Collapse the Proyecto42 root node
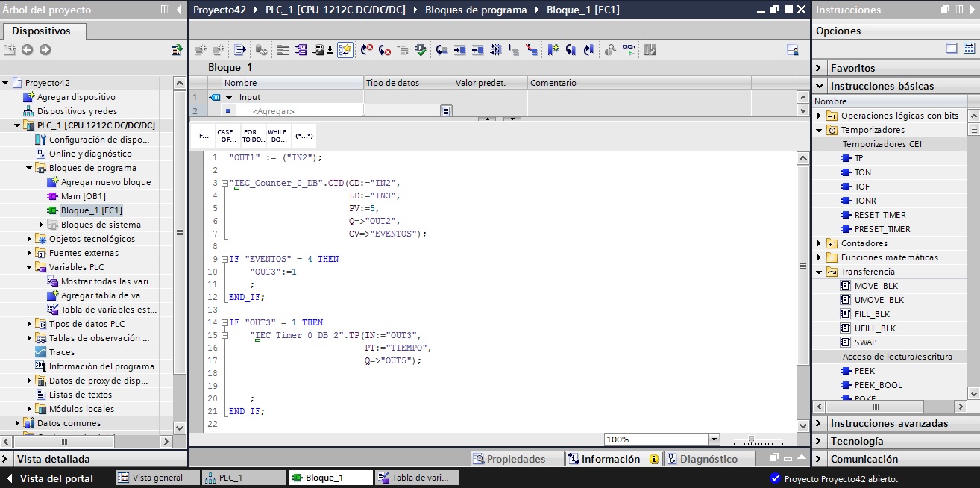 pos(6,83)
